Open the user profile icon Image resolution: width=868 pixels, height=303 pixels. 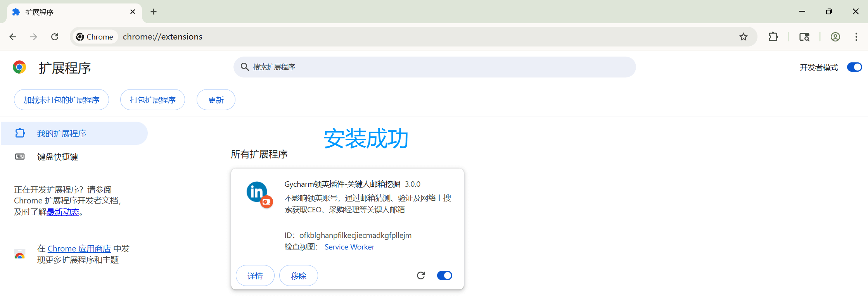coord(835,37)
